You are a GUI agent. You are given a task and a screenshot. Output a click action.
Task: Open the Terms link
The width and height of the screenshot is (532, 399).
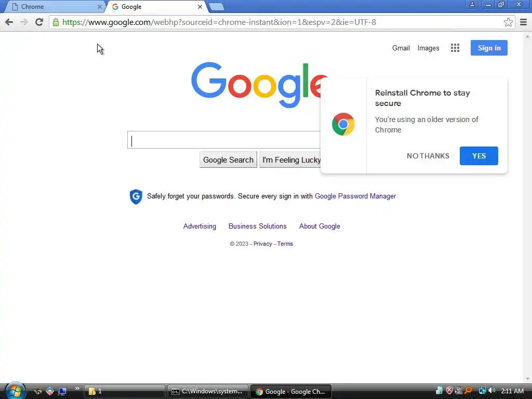coord(285,244)
